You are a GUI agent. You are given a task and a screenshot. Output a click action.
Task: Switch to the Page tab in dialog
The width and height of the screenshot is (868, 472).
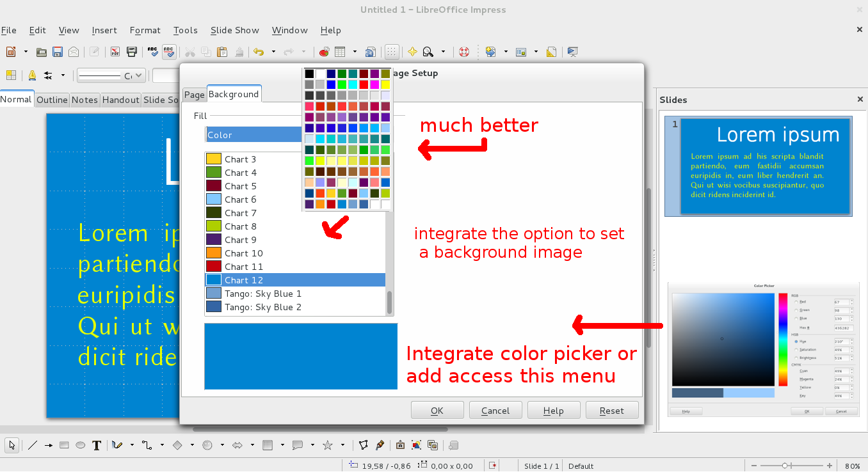point(194,95)
